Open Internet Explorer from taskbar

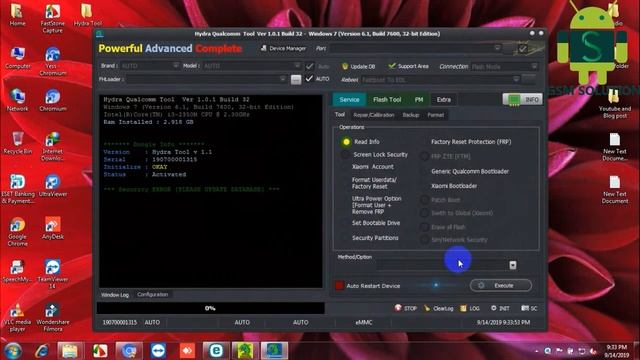pyautogui.click(x=41, y=351)
